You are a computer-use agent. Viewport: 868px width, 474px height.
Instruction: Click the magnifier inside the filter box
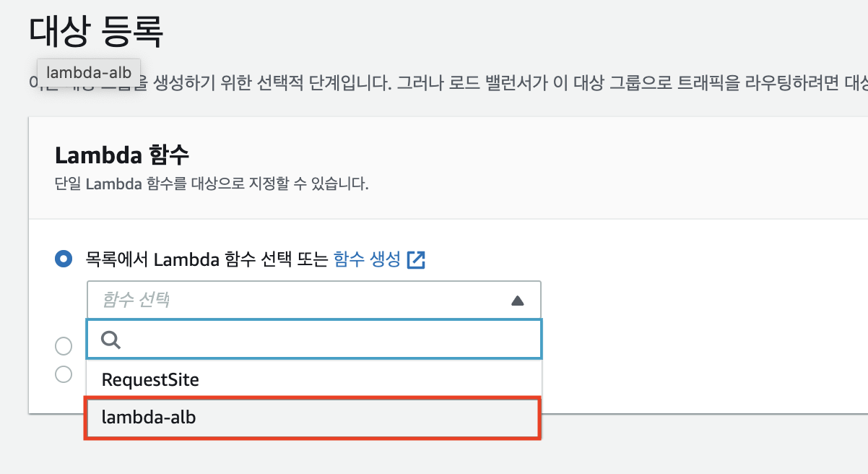110,339
